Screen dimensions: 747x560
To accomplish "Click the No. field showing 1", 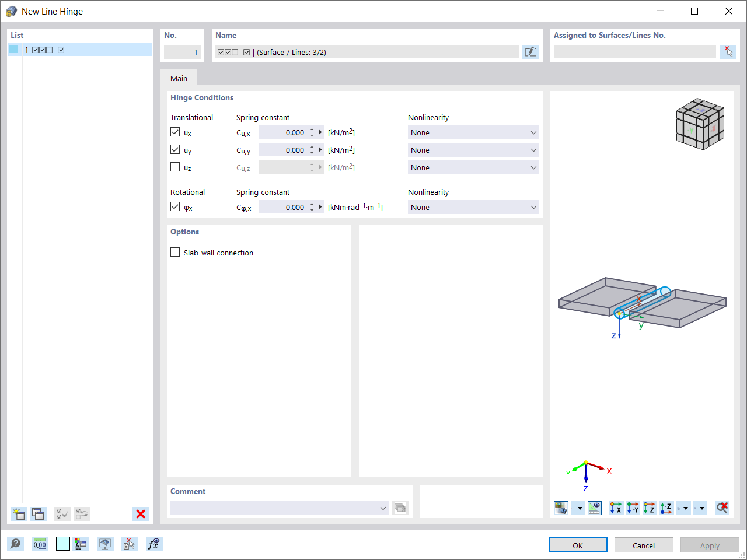I will (182, 52).
